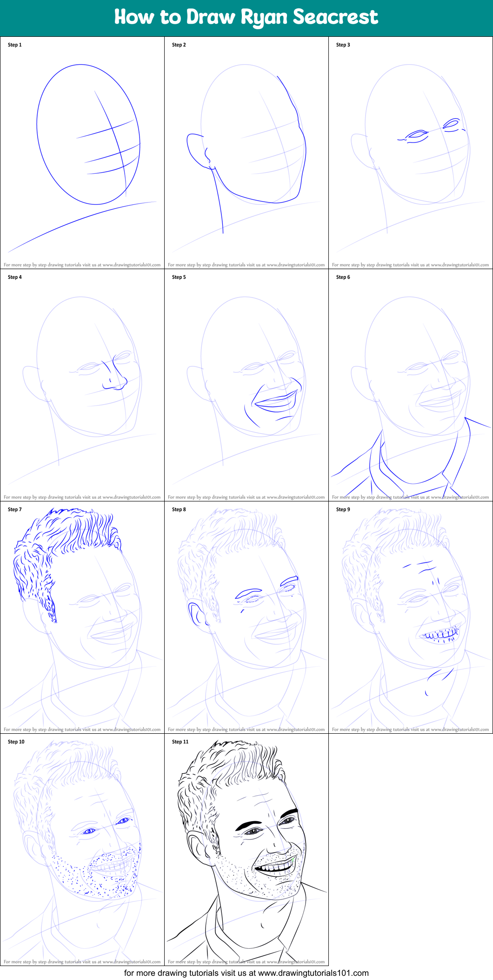The height and width of the screenshot is (980, 493).
Task: Open the Step 3 eyes drawing
Action: click(411, 153)
